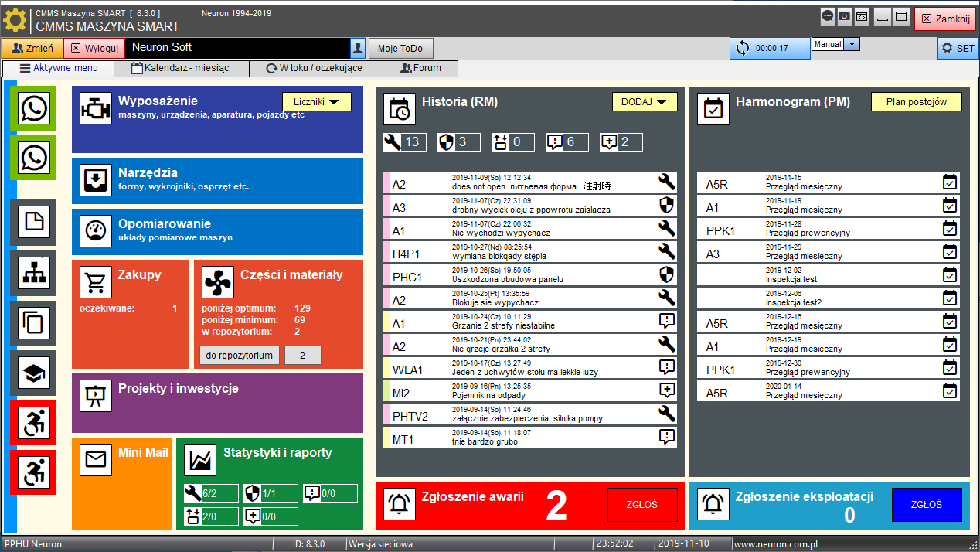980x552 pixels.
Task: Click the Wyloguj button
Action: [94, 48]
